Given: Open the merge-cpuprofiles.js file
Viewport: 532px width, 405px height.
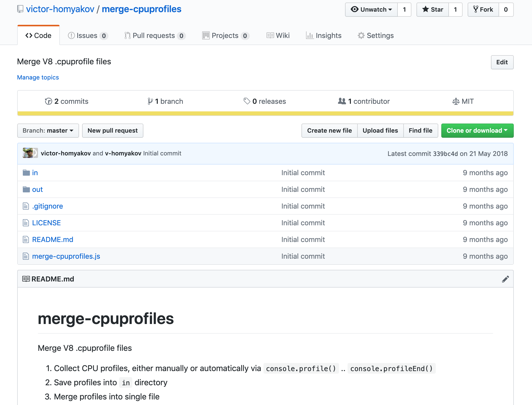Looking at the screenshot, I should [x=66, y=256].
